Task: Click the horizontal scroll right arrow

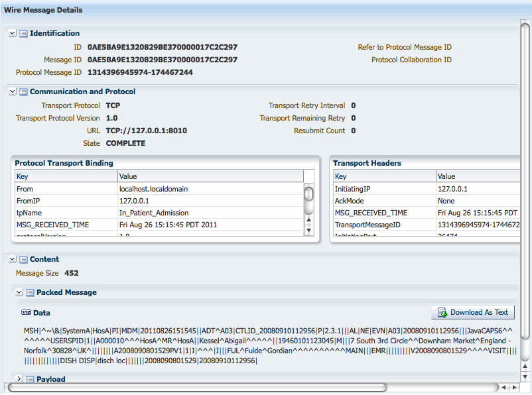Action: [x=515, y=387]
